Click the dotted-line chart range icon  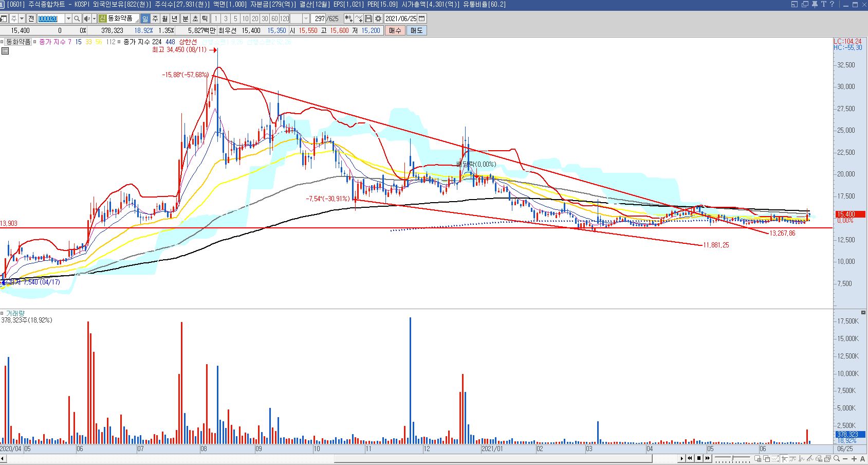[x=775, y=458]
